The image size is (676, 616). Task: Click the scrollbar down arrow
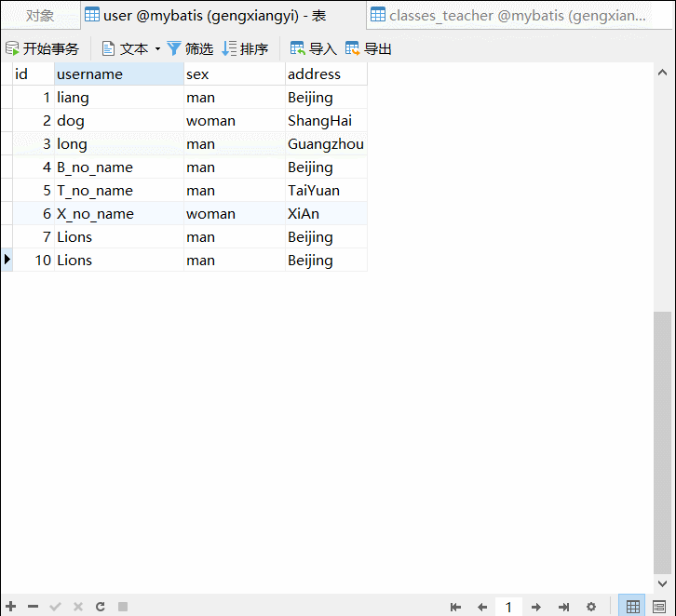(x=663, y=583)
